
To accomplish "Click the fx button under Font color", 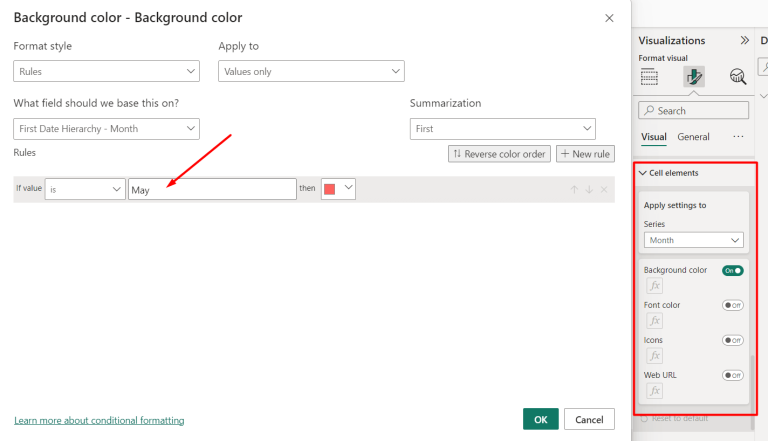I will coord(655,321).
